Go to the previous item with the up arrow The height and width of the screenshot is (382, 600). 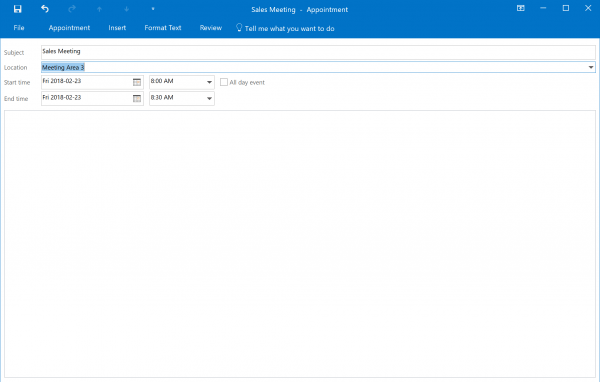point(99,9)
